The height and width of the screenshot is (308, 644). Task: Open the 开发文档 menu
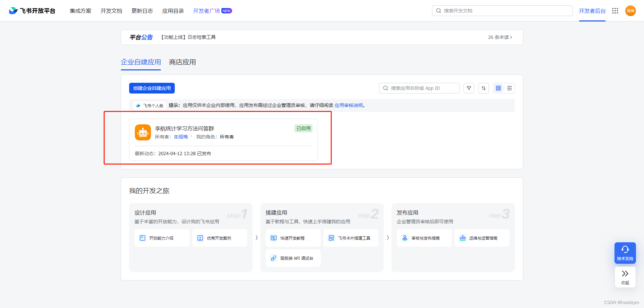click(x=111, y=11)
